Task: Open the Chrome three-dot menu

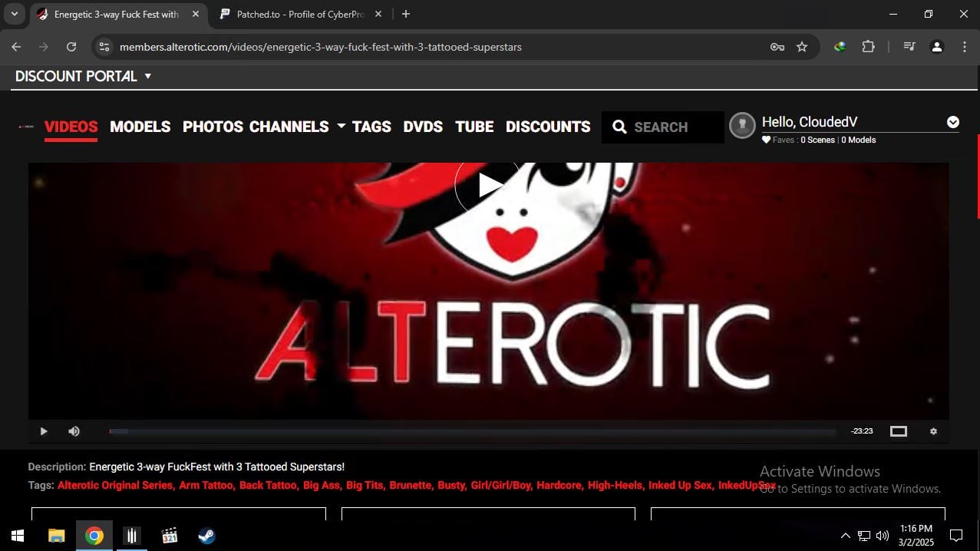Action: click(965, 47)
